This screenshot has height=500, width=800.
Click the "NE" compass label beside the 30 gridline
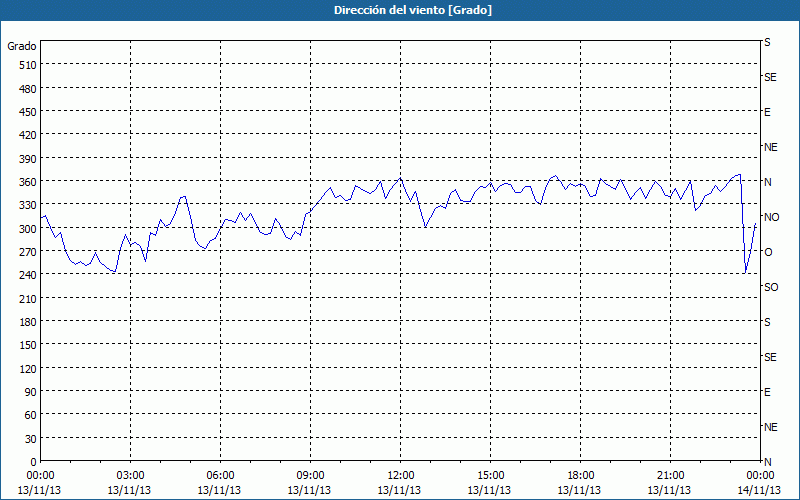(x=771, y=427)
